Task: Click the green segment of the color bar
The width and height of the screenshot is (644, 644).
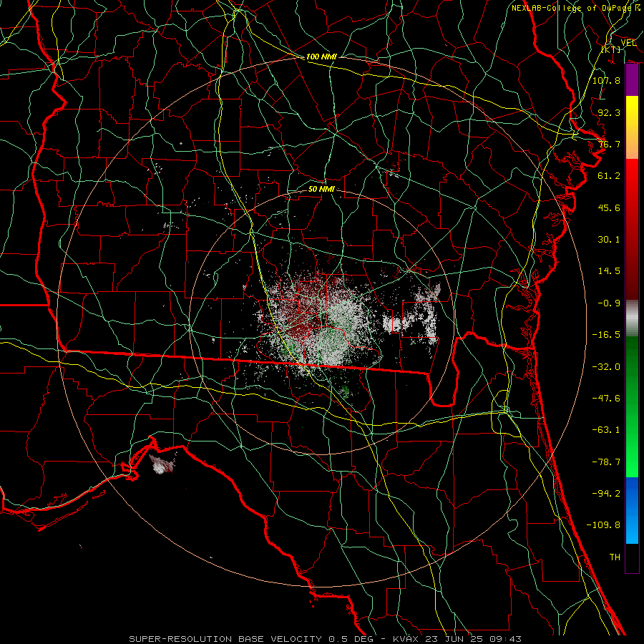Action: (x=632, y=406)
